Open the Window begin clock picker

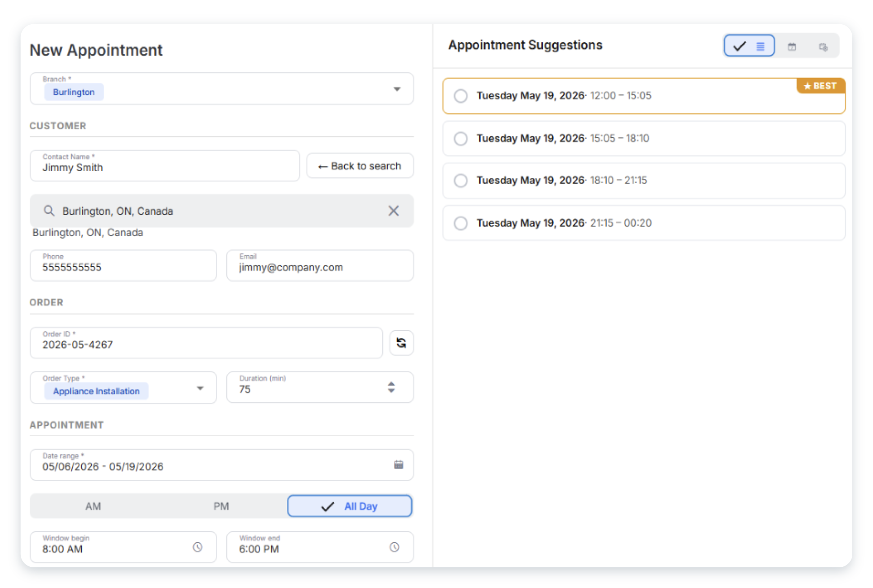point(197,547)
